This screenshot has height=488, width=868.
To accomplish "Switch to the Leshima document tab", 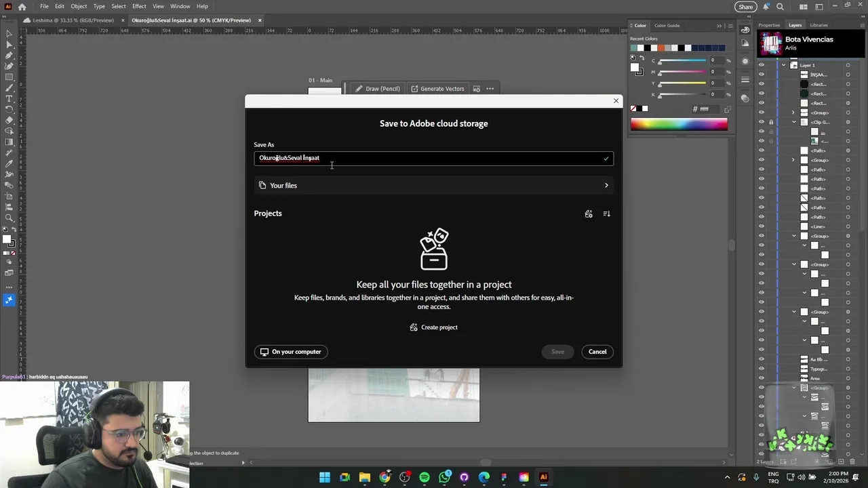I will point(73,20).
